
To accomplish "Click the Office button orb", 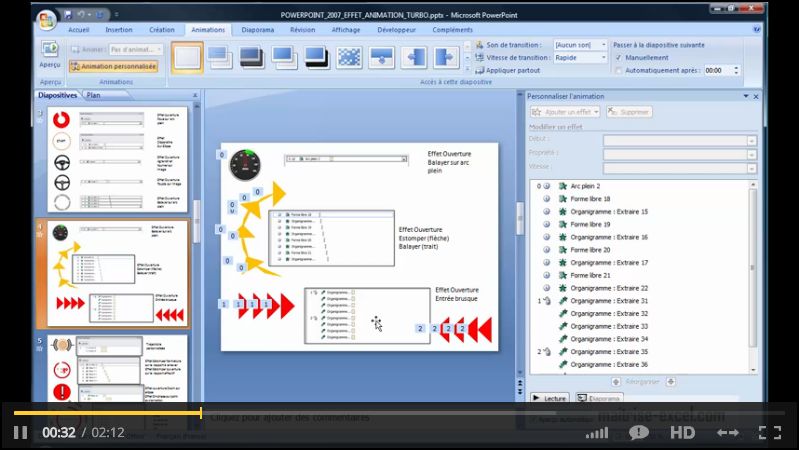I will coord(46,20).
